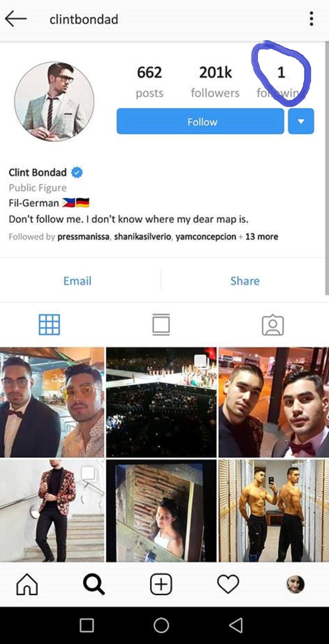Open the heart activity icon
The image size is (329, 644).
(x=228, y=584)
